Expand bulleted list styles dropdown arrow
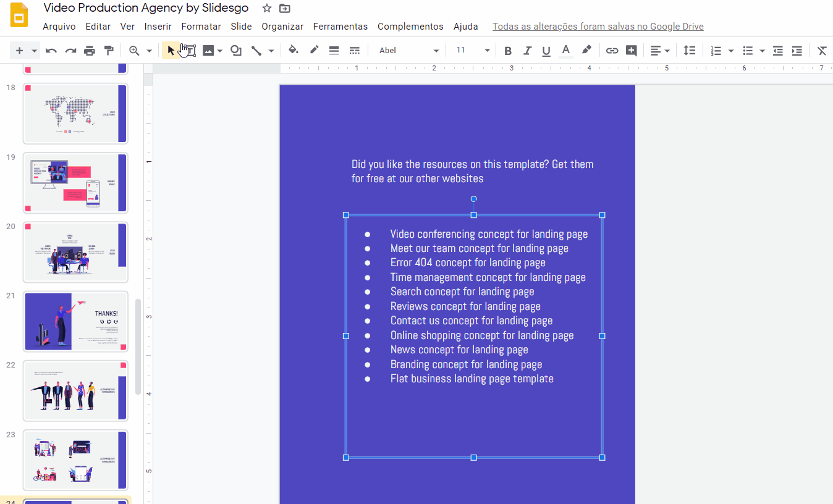This screenshot has width=833, height=504. pos(763,51)
